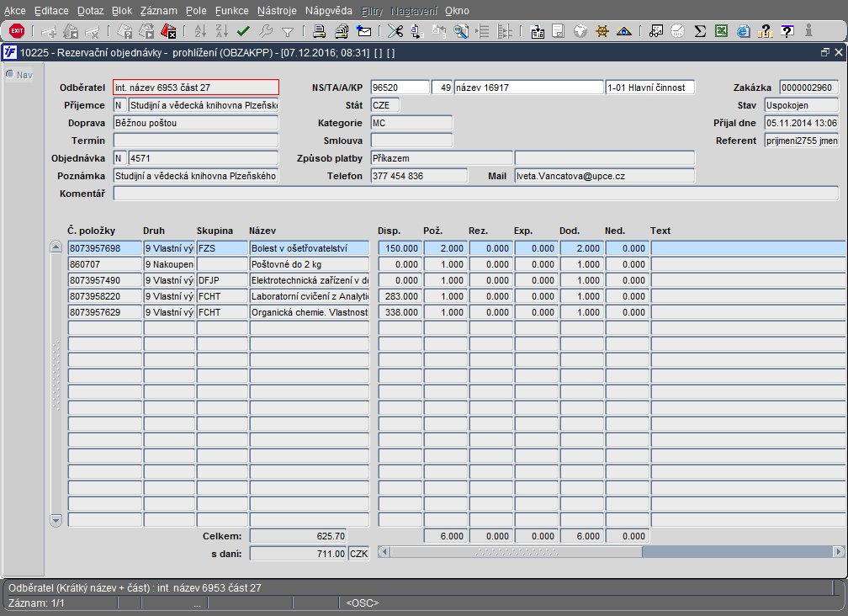Click the single printer icon
Screen dimensions: 848x616
pyautogui.click(x=319, y=31)
